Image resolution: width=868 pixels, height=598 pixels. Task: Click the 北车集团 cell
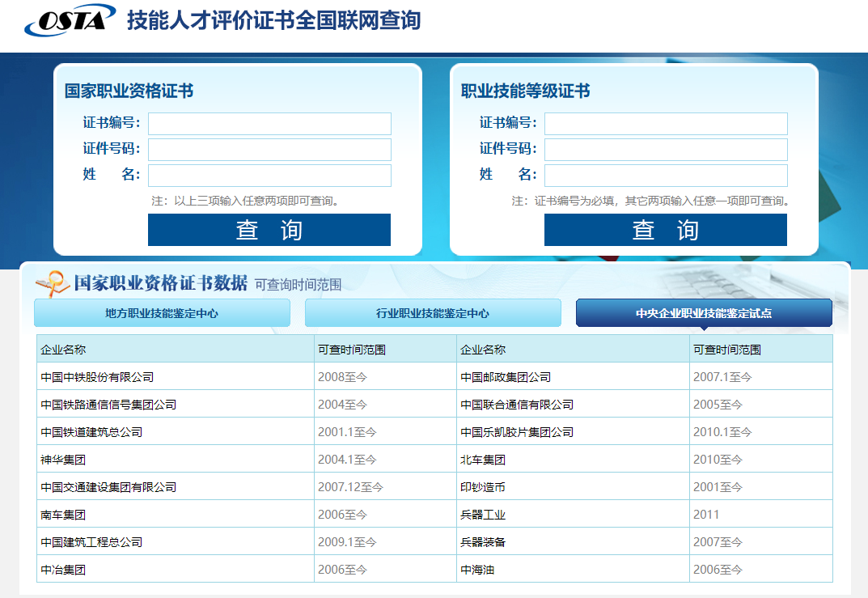click(573, 460)
